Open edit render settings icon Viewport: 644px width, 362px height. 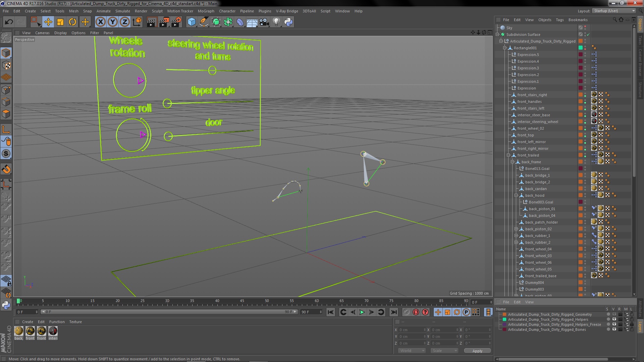[176, 22]
